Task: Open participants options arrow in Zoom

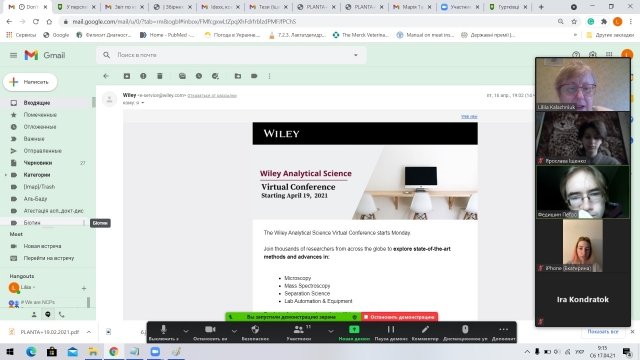Action: click(x=331, y=331)
